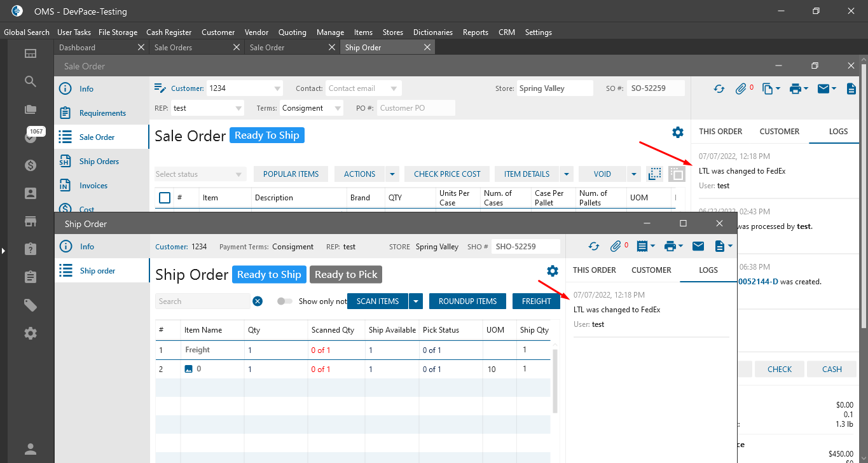The height and width of the screenshot is (463, 868).
Task: Click the Ship Order items vertical scrollbar
Action: 555,382
